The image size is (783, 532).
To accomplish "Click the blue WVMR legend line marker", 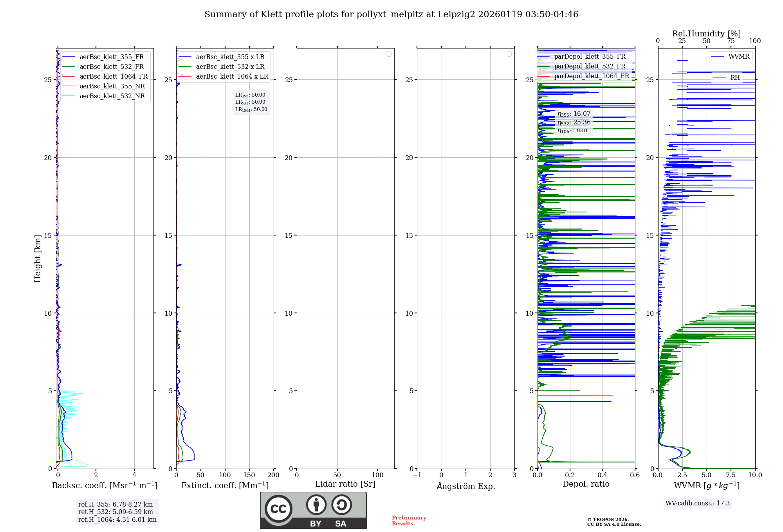I will point(717,57).
